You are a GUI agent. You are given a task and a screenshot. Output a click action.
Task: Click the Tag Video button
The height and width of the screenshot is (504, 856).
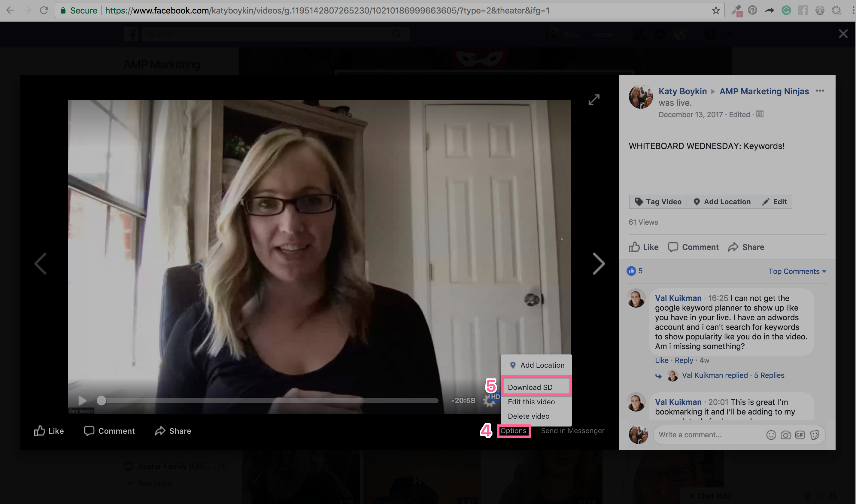coord(658,202)
